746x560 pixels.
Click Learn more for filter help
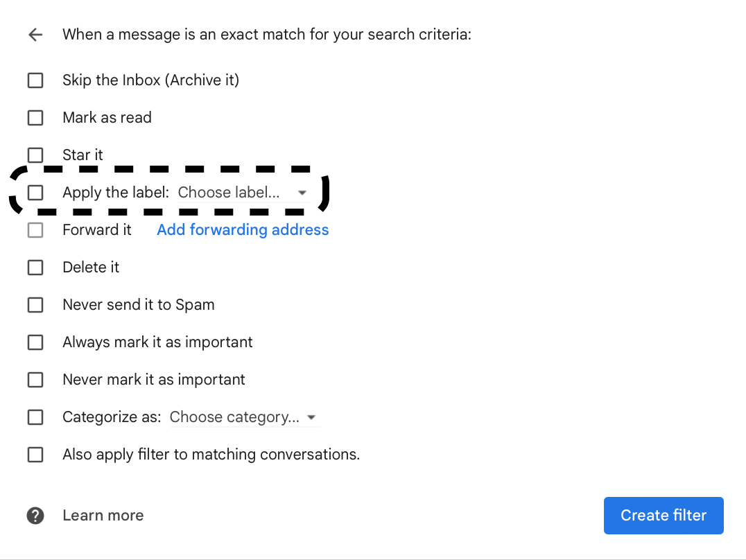[x=103, y=515]
